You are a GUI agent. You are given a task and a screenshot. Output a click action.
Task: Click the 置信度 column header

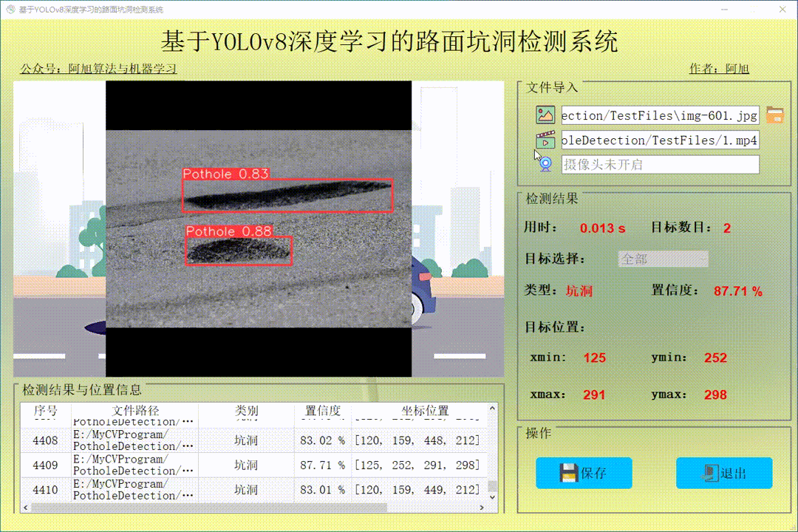324,411
